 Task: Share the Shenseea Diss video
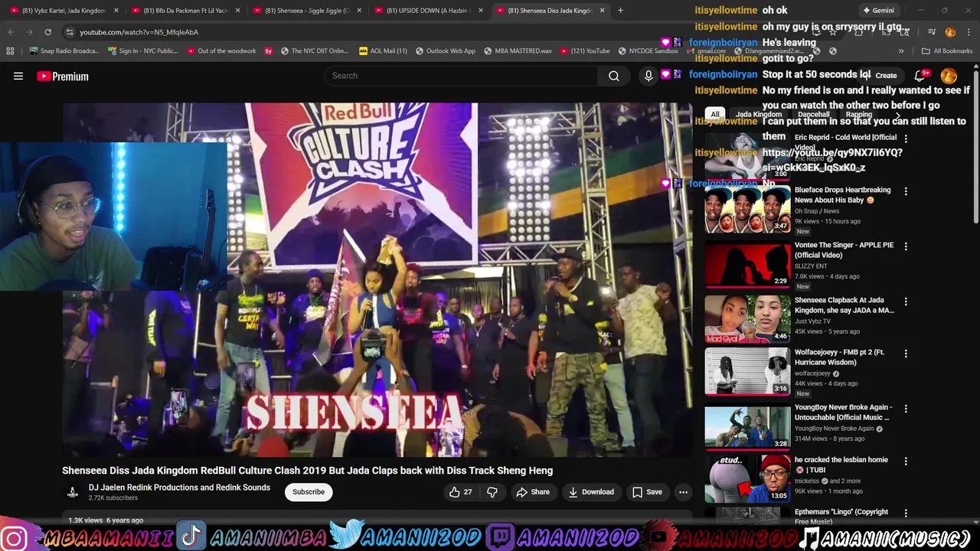[533, 492]
